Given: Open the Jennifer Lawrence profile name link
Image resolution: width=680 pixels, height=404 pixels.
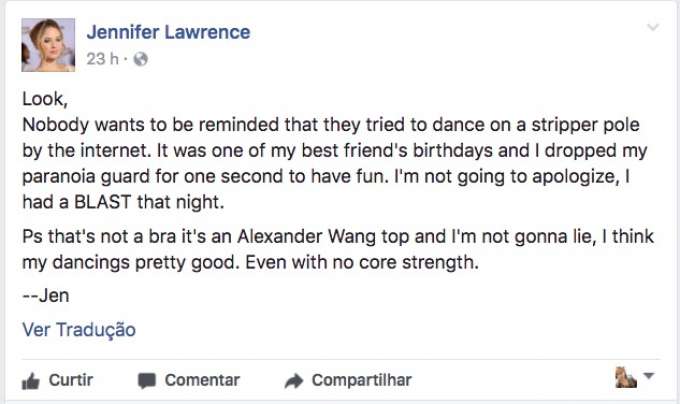Looking at the screenshot, I should (168, 32).
